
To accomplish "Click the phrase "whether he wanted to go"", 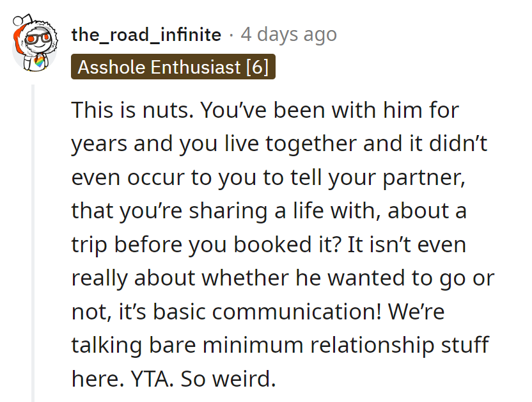I will click(x=302, y=279).
